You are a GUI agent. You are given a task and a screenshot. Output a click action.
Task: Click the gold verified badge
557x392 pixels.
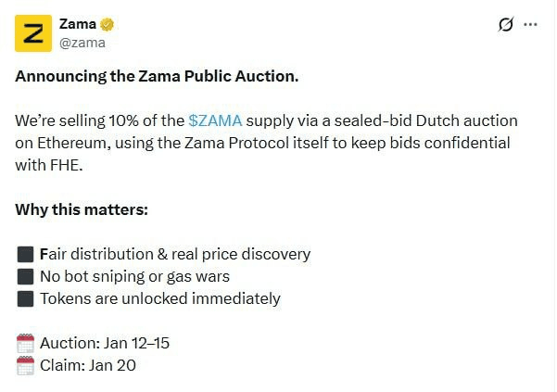coord(108,24)
